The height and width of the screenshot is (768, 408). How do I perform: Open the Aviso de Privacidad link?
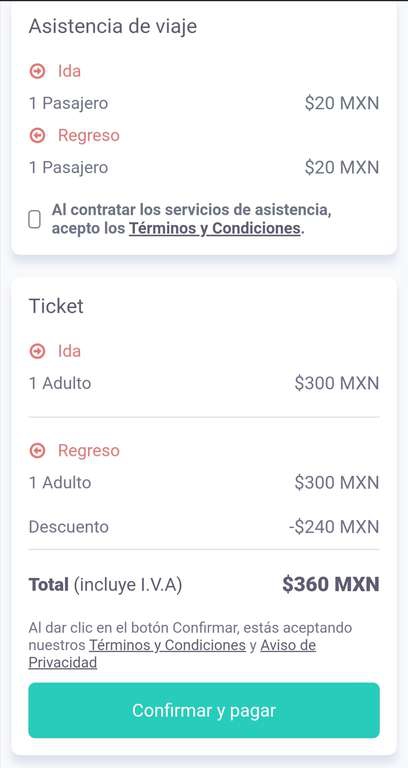[x=172, y=654]
